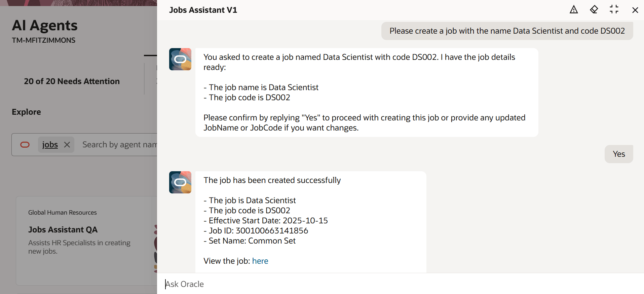Click the Oracle avatar beside the first assistant message
Viewport: 644px width, 294px height.
[180, 59]
